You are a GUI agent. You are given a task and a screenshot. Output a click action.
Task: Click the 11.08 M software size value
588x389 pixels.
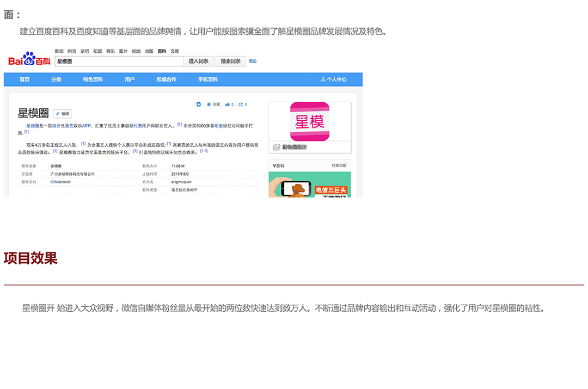click(177, 166)
